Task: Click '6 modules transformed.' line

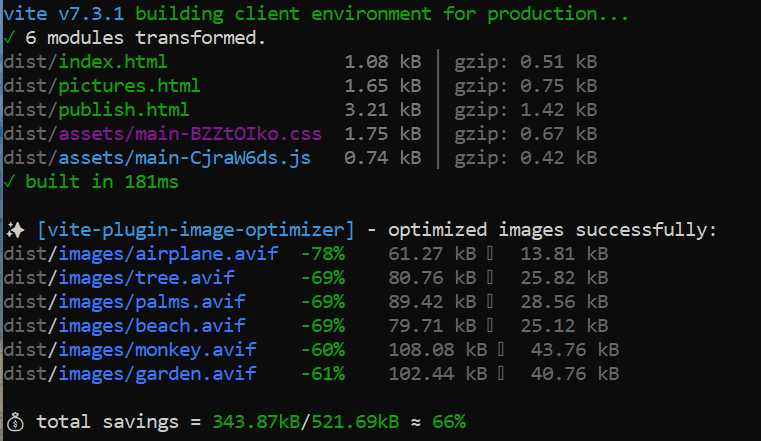Action: pos(145,38)
